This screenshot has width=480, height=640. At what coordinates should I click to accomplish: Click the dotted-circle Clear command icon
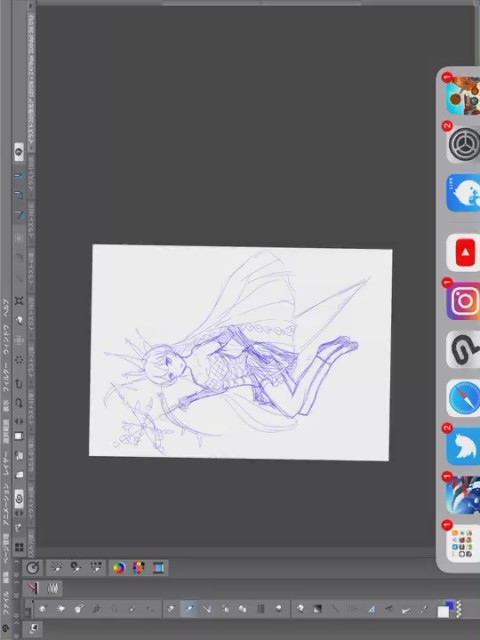click(x=19, y=360)
